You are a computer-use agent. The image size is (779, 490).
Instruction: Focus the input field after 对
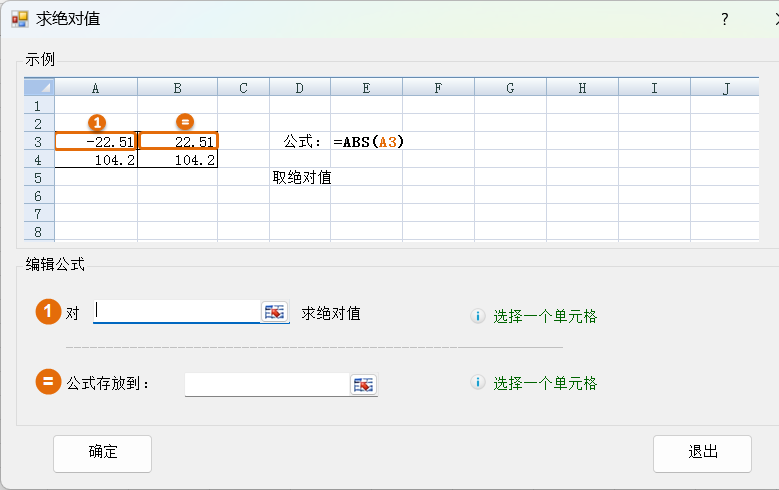click(176, 312)
